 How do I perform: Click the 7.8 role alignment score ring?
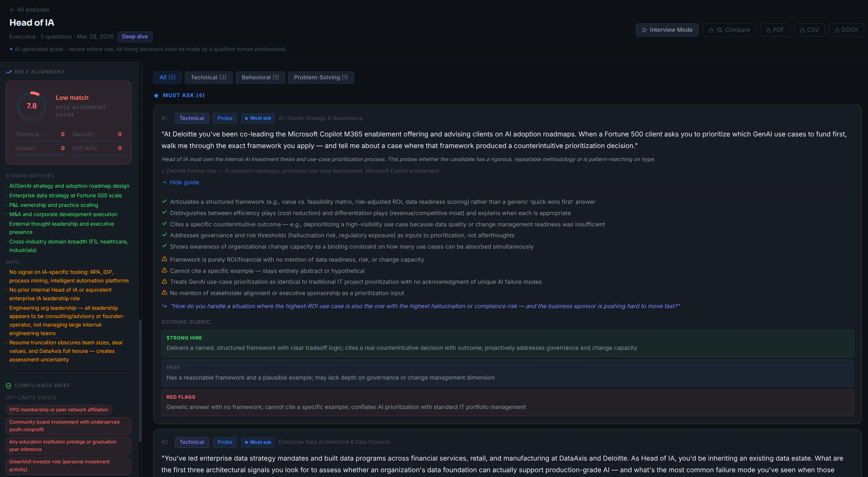click(32, 106)
